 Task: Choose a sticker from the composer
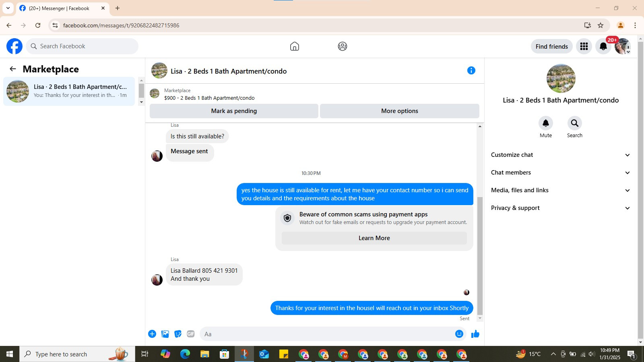(x=178, y=334)
